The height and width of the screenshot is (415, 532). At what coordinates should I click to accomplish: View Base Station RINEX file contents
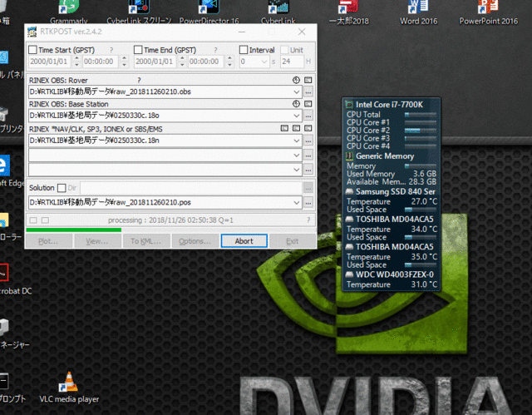pyautogui.click(x=308, y=104)
